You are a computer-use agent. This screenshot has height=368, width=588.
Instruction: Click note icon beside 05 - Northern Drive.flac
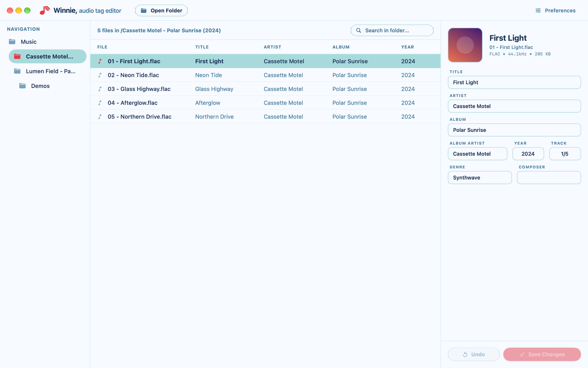(100, 117)
